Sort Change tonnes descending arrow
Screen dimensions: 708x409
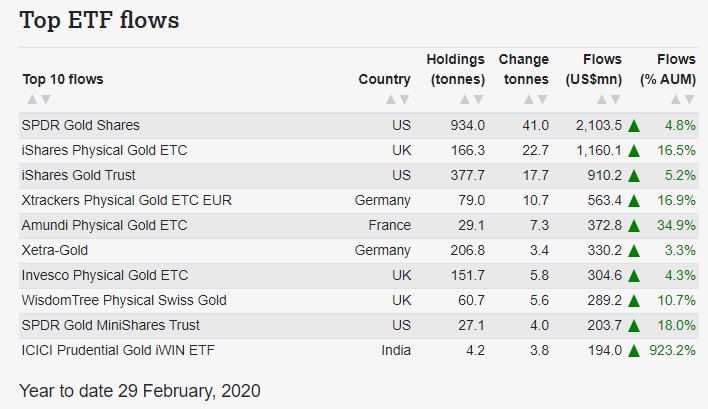pyautogui.click(x=543, y=99)
